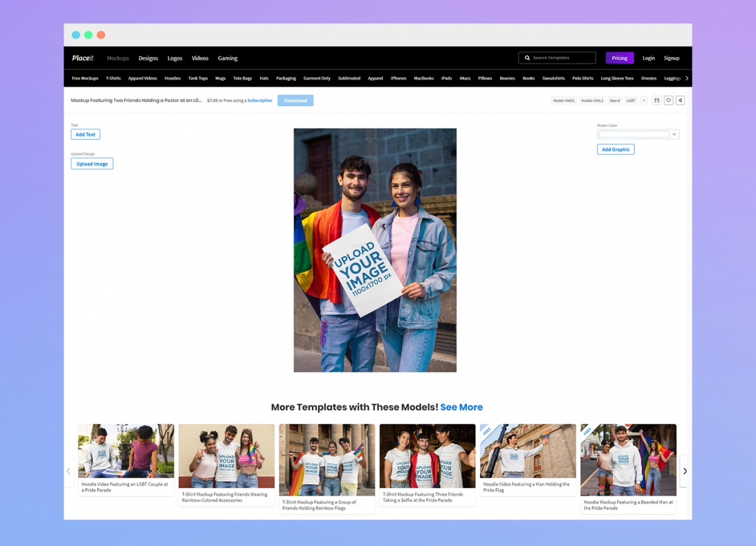
Task: Click the share icon
Action: coord(680,100)
